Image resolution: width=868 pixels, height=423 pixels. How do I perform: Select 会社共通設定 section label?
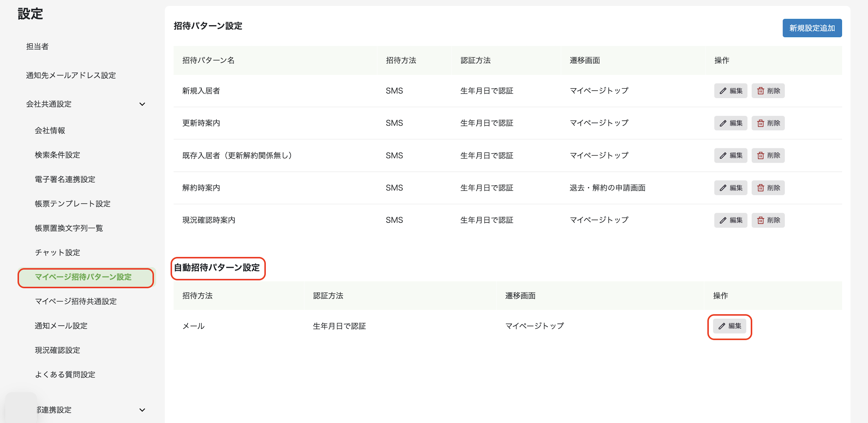click(49, 104)
